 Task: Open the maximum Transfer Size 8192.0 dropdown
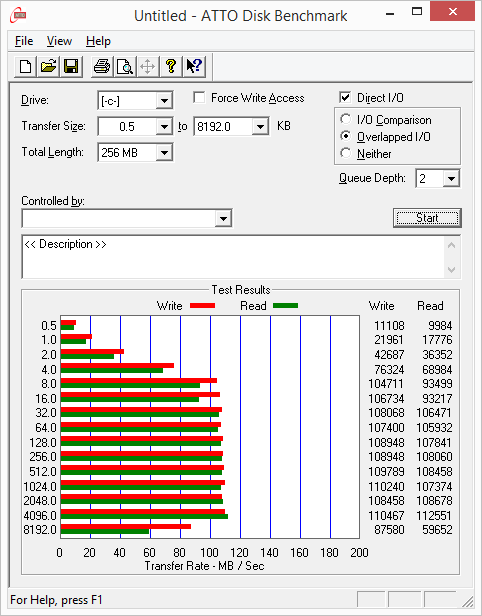pos(260,126)
